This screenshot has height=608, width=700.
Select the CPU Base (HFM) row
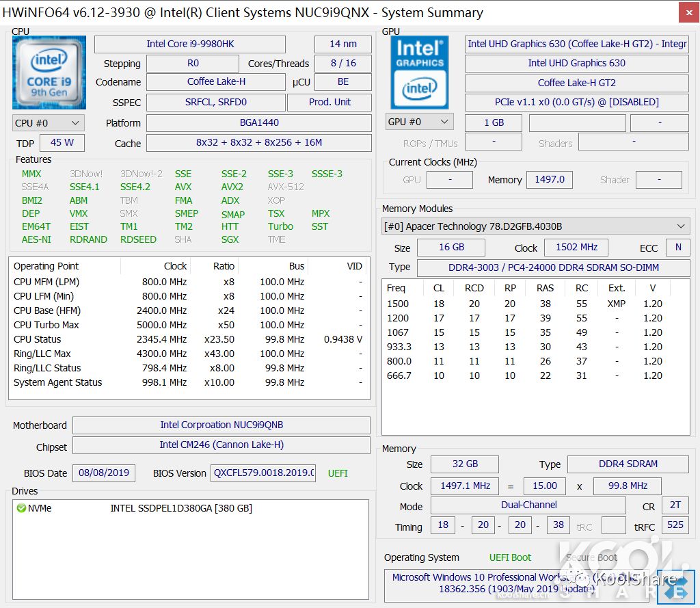189,311
